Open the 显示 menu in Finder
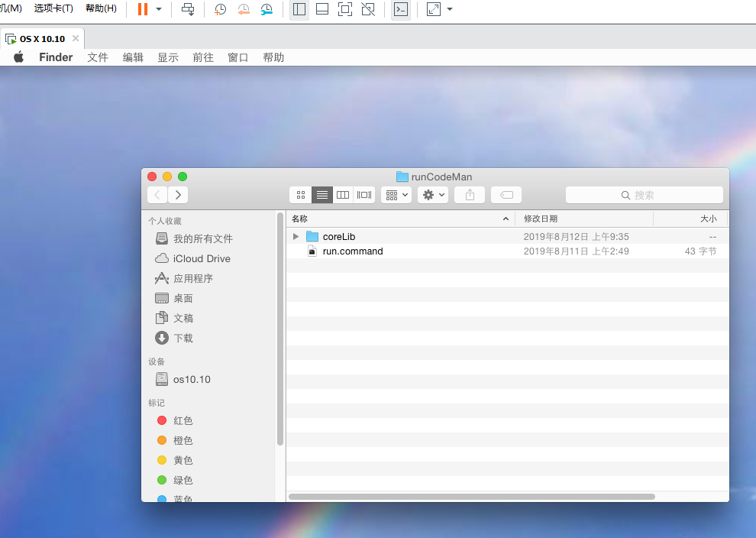 168,57
